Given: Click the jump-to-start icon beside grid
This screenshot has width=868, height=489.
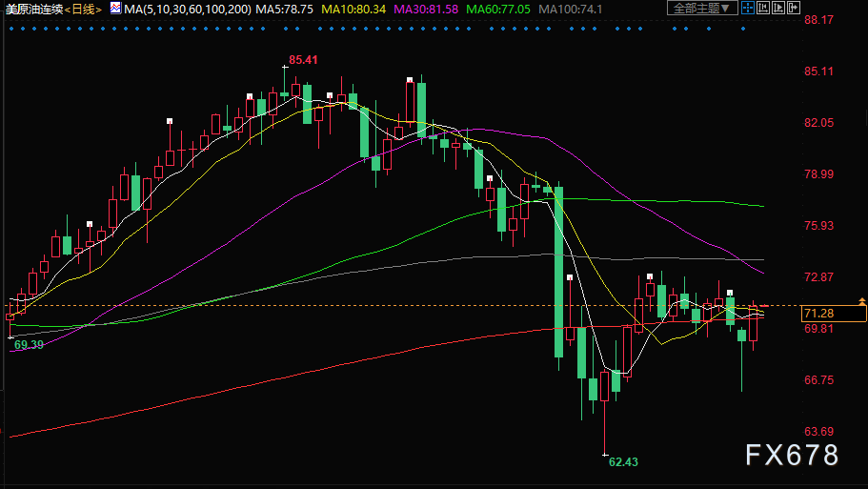Looking at the screenshot, I should tap(764, 9).
